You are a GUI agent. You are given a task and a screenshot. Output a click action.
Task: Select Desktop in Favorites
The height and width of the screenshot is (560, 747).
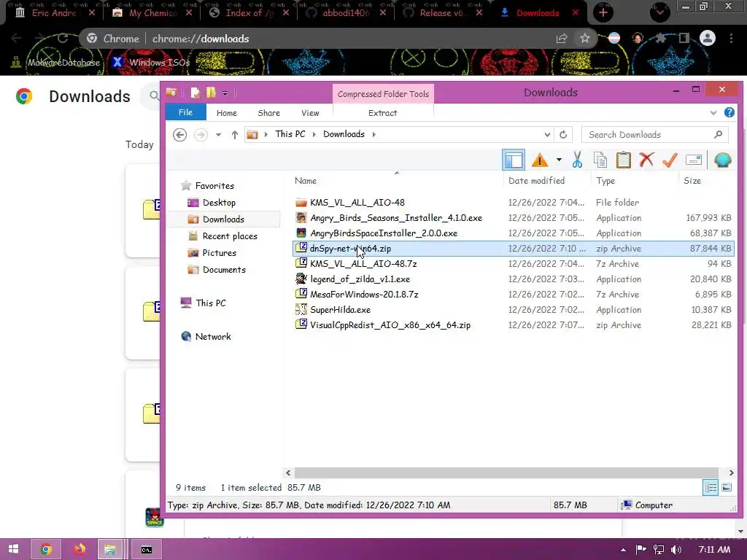pyautogui.click(x=219, y=203)
